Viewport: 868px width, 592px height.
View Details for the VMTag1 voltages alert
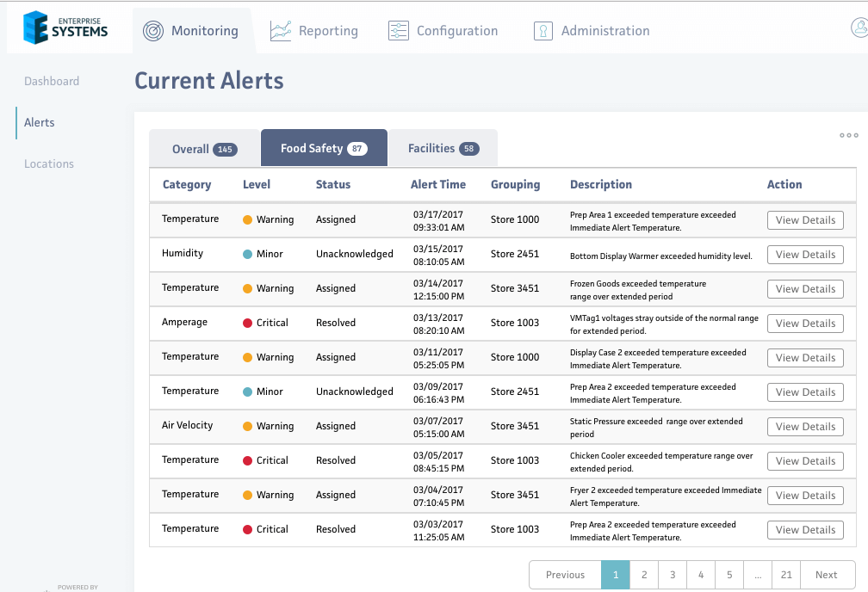(x=805, y=324)
